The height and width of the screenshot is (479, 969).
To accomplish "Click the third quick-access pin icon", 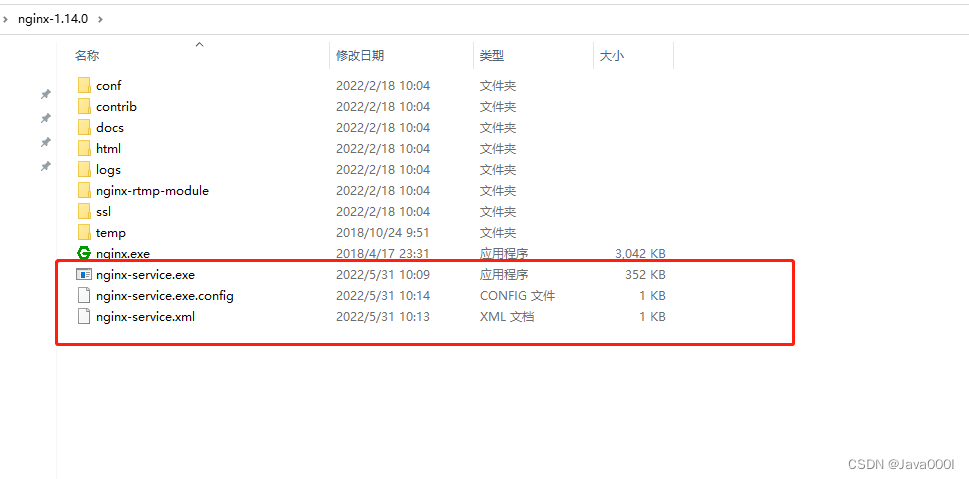I will click(x=45, y=142).
